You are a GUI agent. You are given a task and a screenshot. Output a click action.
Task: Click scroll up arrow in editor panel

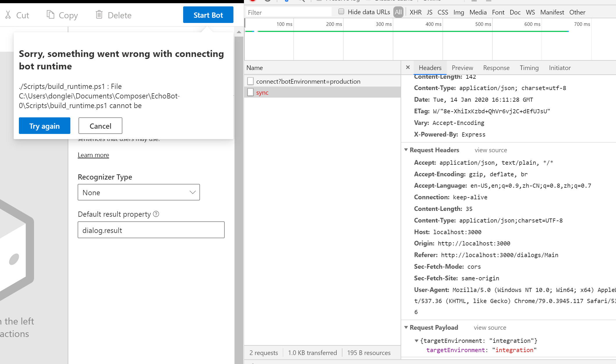[239, 32]
